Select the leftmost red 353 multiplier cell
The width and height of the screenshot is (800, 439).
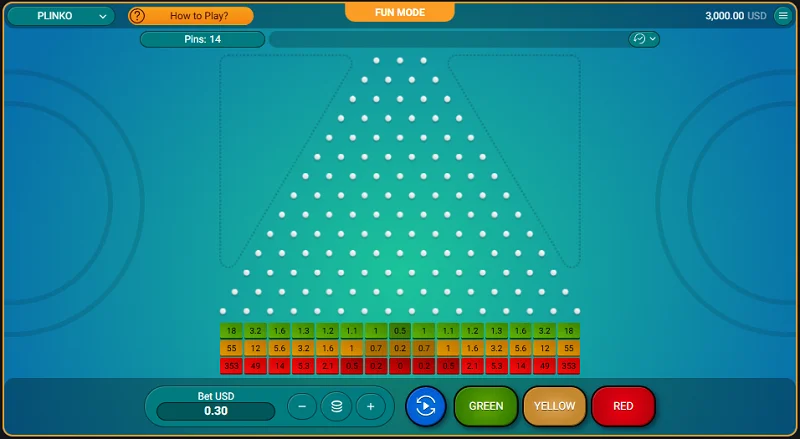[x=231, y=365]
